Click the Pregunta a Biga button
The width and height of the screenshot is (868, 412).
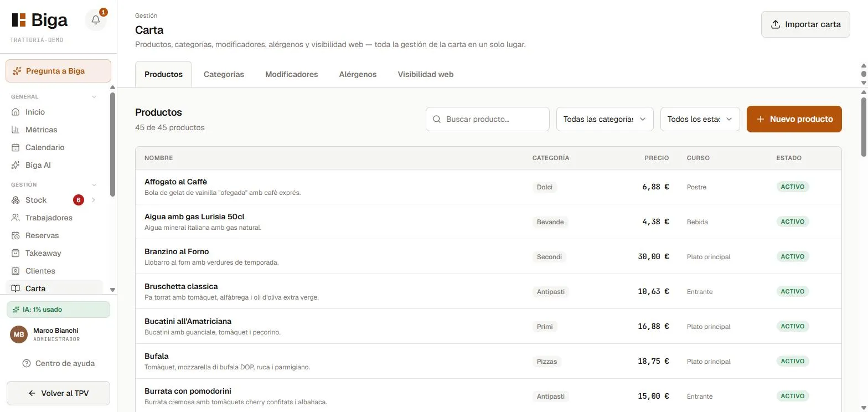(x=58, y=71)
